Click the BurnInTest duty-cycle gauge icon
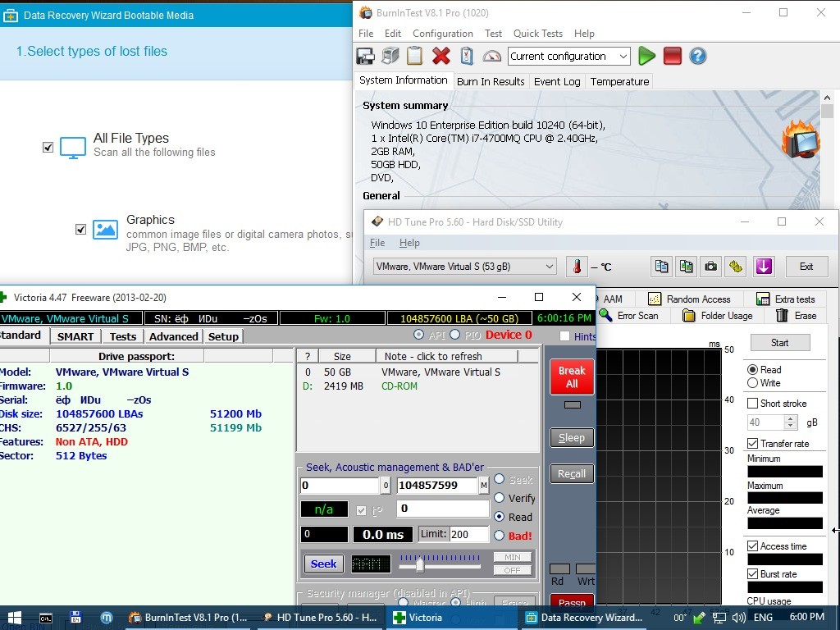The height and width of the screenshot is (630, 840). pyautogui.click(x=492, y=56)
